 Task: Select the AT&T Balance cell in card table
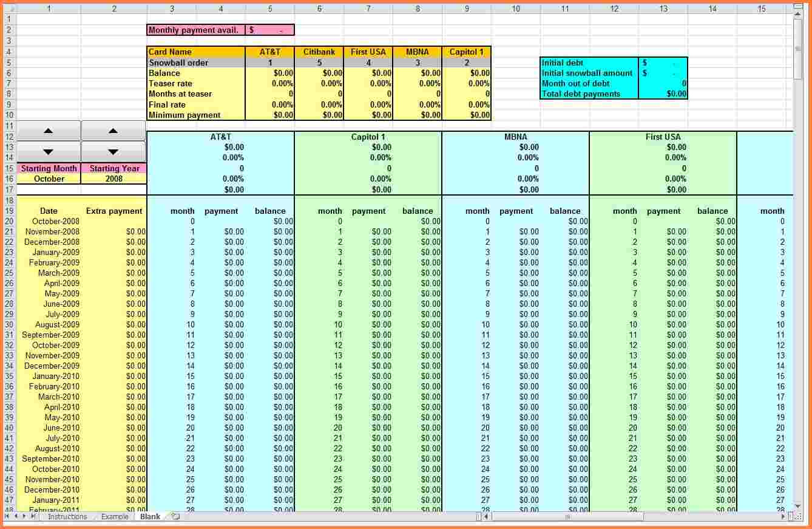pyautogui.click(x=269, y=73)
